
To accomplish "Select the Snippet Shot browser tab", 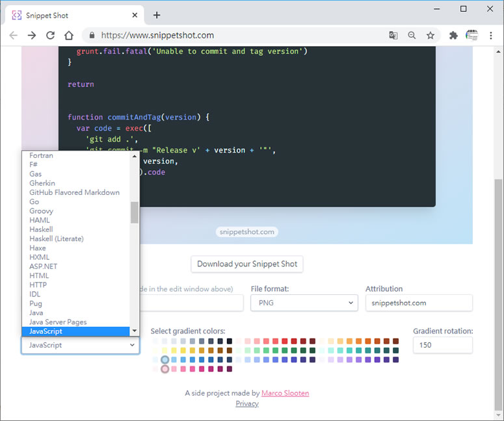I will click(75, 15).
